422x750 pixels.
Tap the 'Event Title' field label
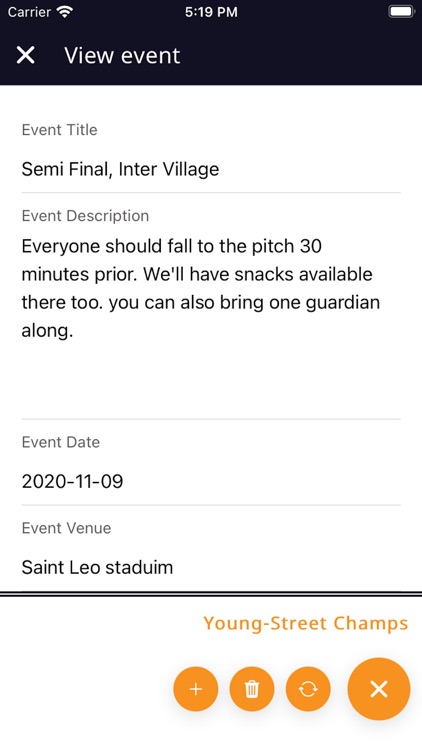[x=59, y=130]
